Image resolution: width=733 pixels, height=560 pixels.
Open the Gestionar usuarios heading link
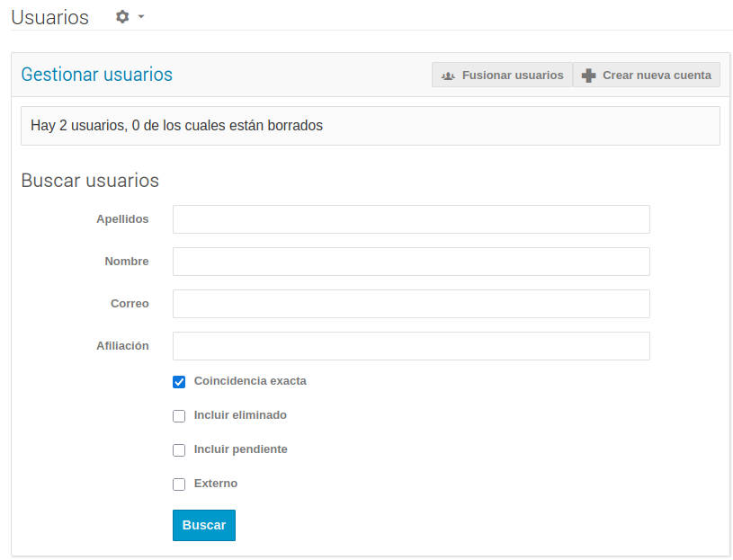pos(97,75)
